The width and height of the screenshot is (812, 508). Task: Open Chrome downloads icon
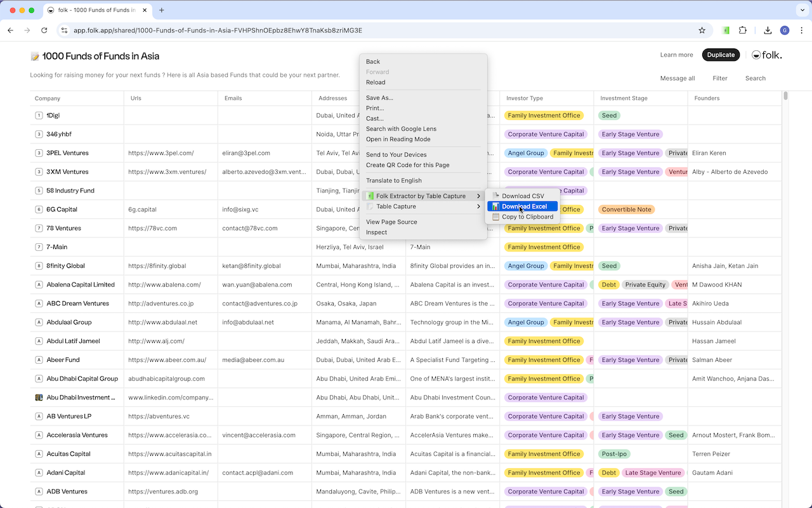coord(768,30)
